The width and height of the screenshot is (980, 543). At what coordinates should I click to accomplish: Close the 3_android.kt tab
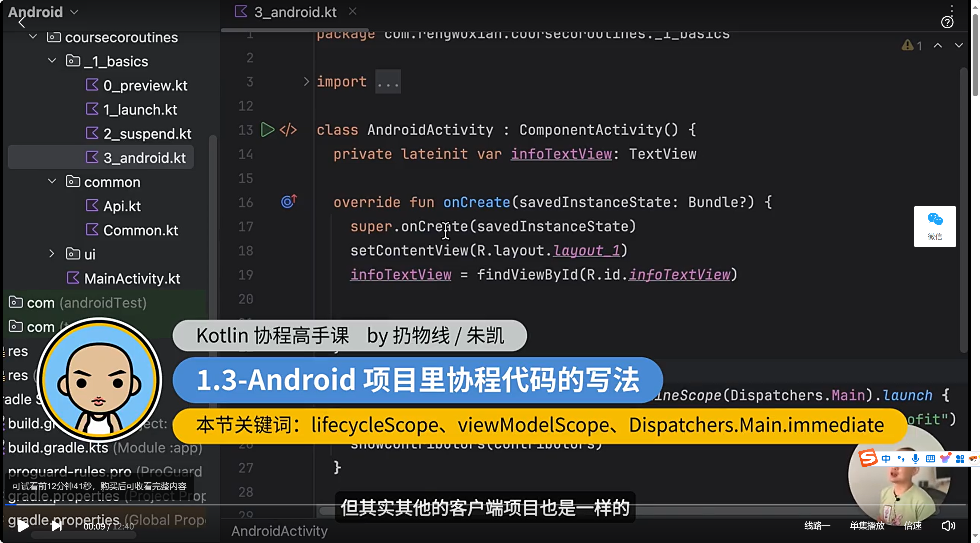(353, 11)
